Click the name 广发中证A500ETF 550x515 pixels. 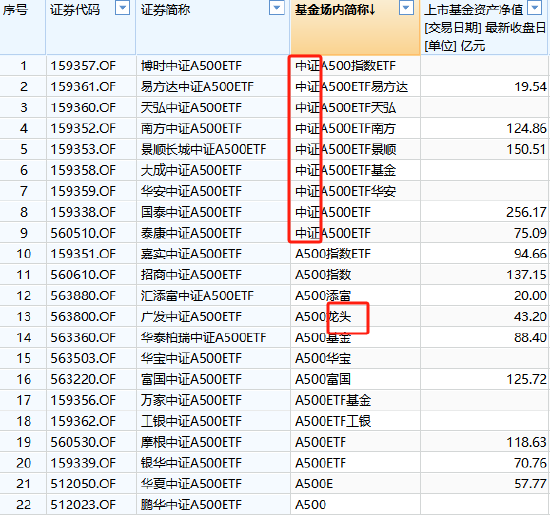[x=191, y=317]
